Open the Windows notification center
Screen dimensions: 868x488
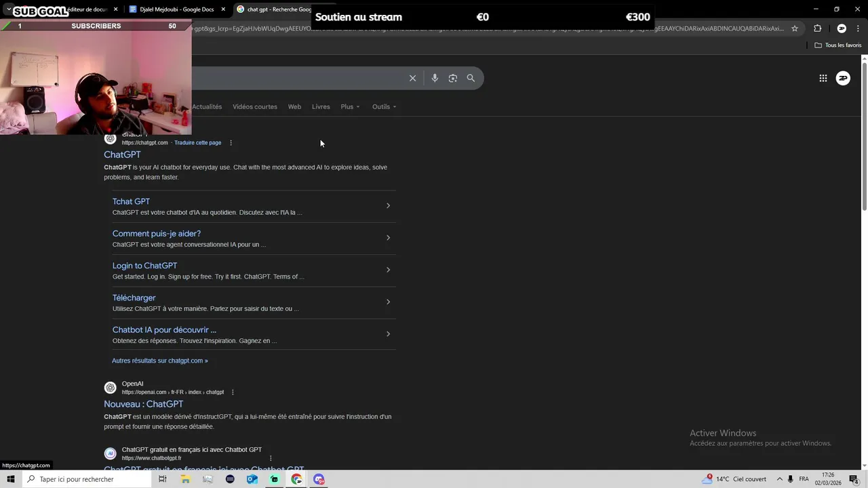tap(854, 479)
